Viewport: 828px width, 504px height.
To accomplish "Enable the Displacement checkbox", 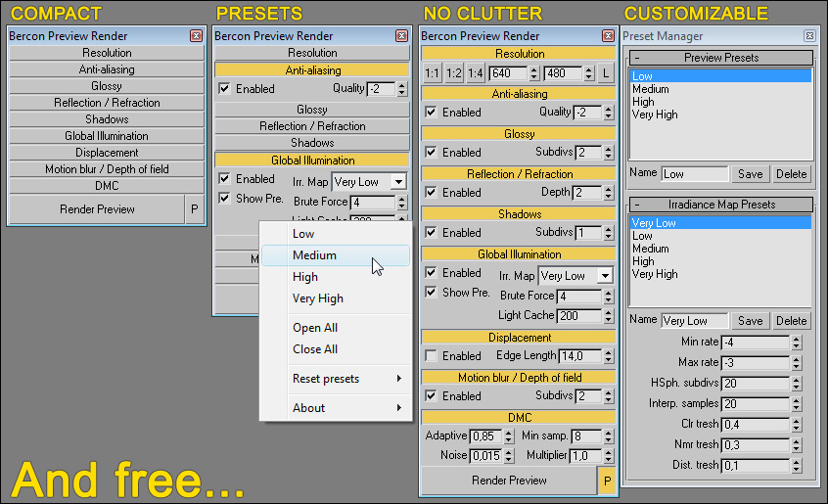I will [x=431, y=356].
